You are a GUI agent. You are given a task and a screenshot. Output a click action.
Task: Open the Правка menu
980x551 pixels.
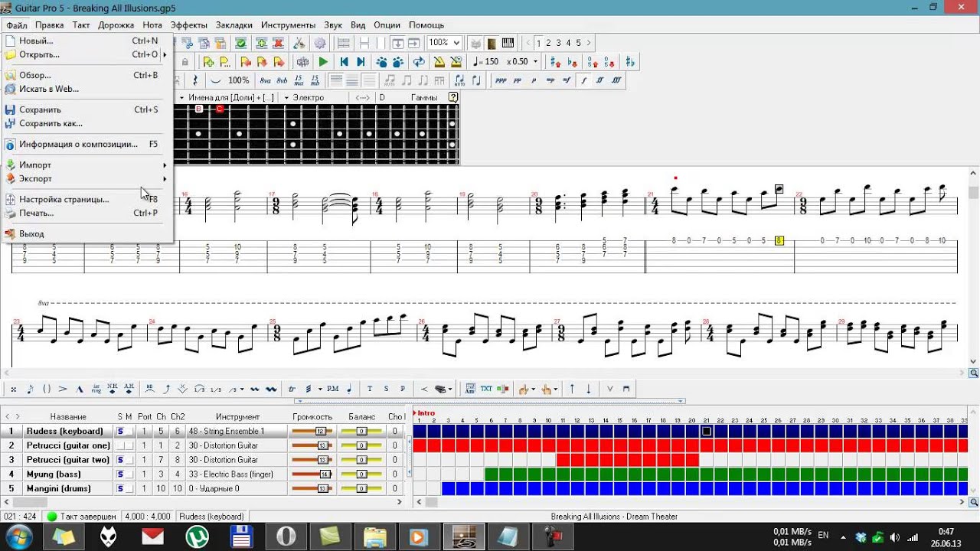point(50,25)
